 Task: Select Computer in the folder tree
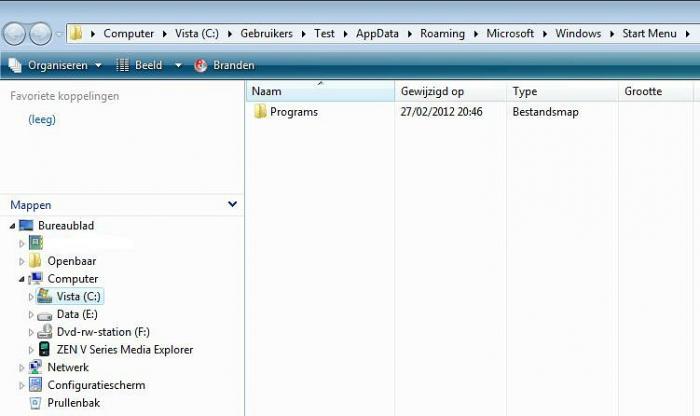[x=73, y=279]
